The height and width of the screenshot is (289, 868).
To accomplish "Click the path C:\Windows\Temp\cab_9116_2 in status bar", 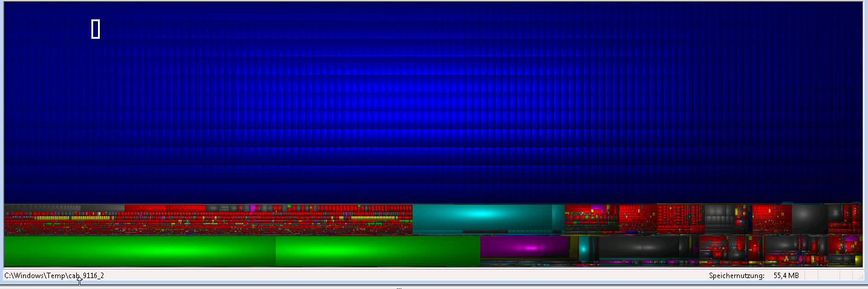I will pyautogui.click(x=54, y=276).
